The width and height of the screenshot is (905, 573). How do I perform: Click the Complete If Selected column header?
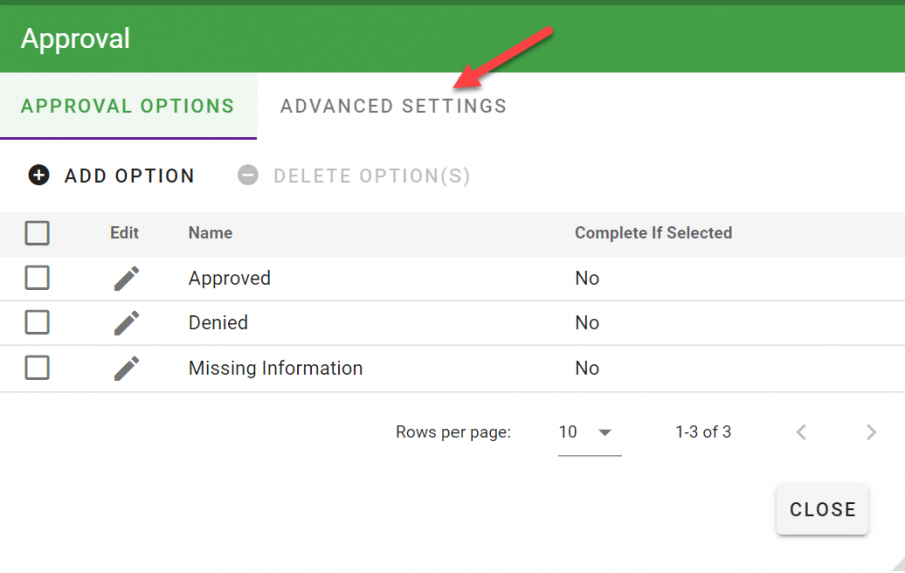click(x=653, y=233)
